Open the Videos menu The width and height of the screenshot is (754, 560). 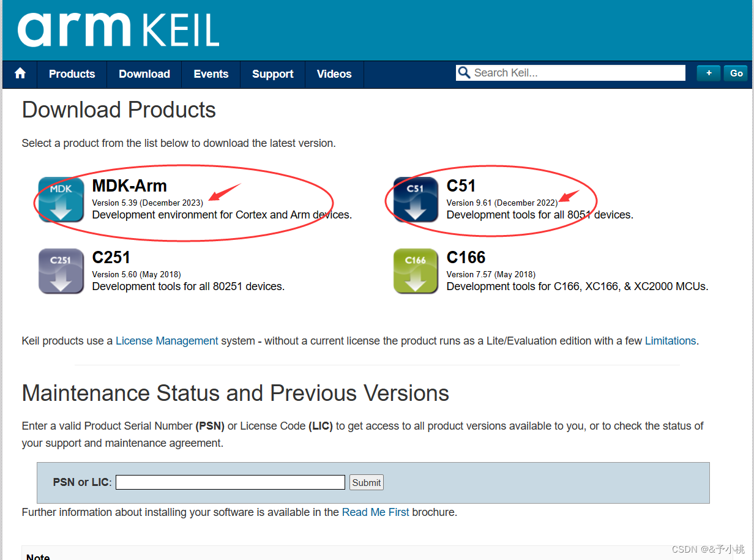(334, 74)
